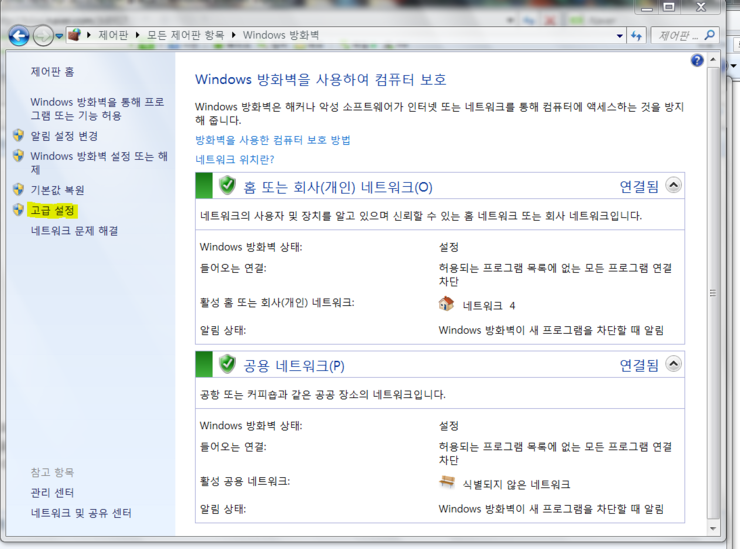Click 연결됨 status in public network header

pyautogui.click(x=639, y=365)
